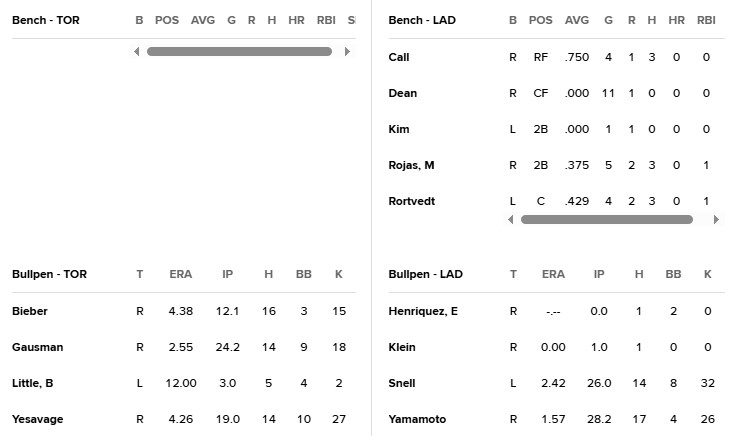Open Bieber in the TOR bullpen
Viewport: 737px width, 436px height.
tap(30, 311)
